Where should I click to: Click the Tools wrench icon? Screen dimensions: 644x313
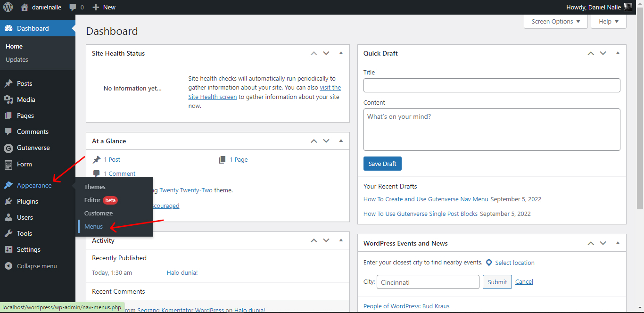tap(8, 233)
